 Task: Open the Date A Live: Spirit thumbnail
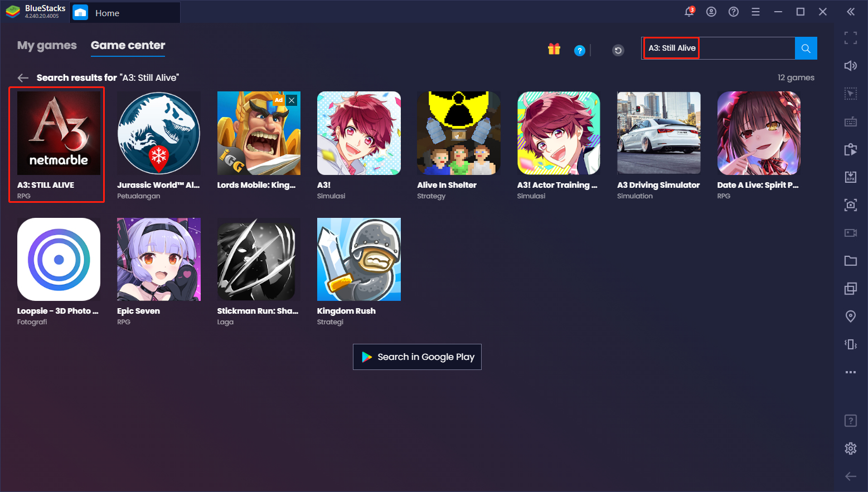(759, 133)
